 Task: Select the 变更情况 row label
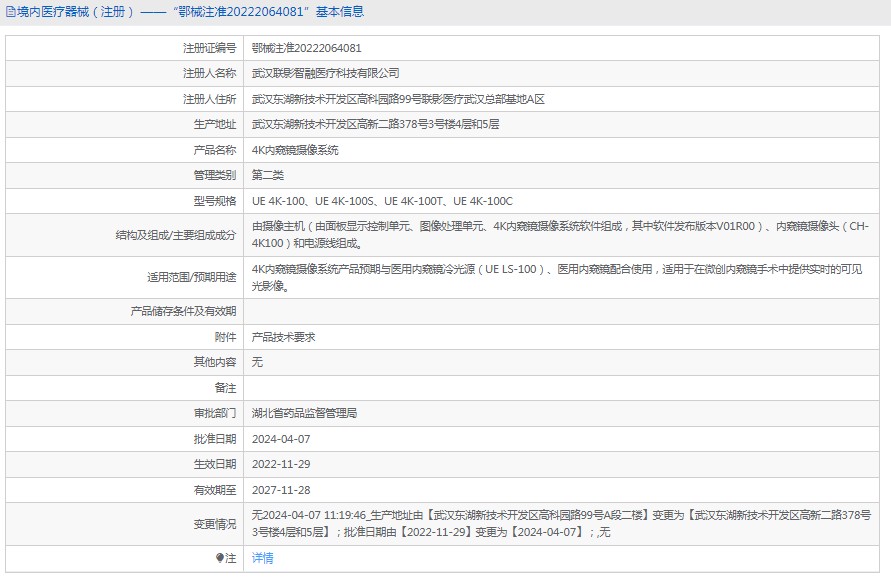point(215,524)
